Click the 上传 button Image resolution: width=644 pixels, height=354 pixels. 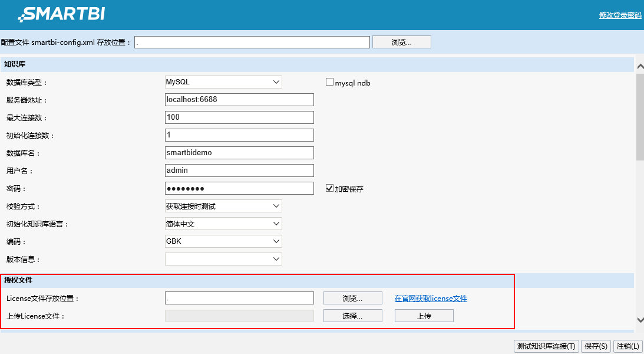424,316
